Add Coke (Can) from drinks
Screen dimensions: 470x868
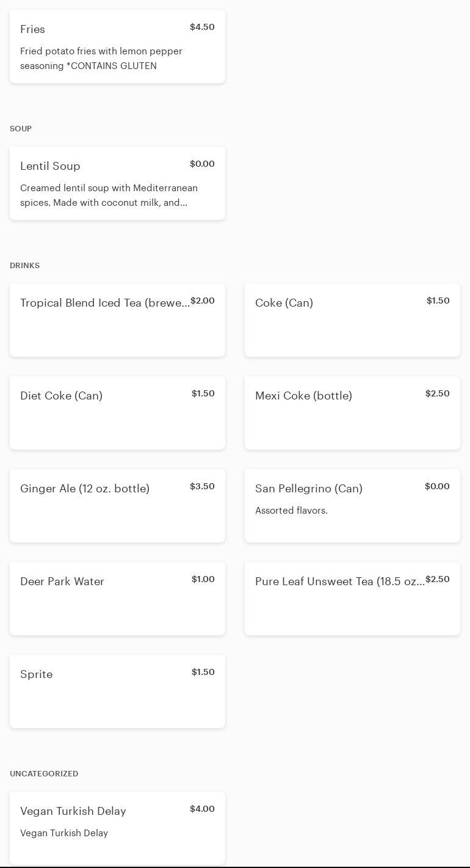[352, 320]
